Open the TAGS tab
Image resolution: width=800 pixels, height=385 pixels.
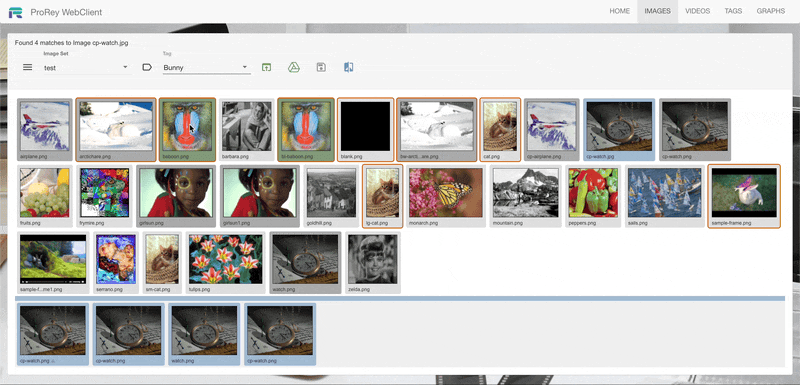pyautogui.click(x=733, y=11)
